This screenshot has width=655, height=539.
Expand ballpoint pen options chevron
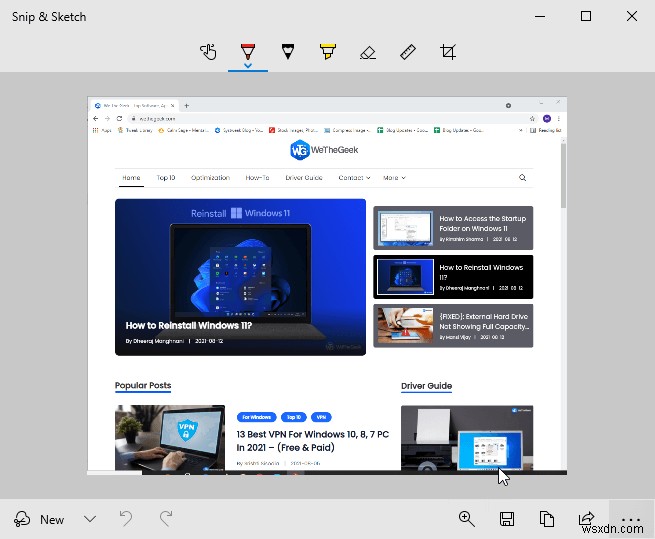click(x=248, y=66)
